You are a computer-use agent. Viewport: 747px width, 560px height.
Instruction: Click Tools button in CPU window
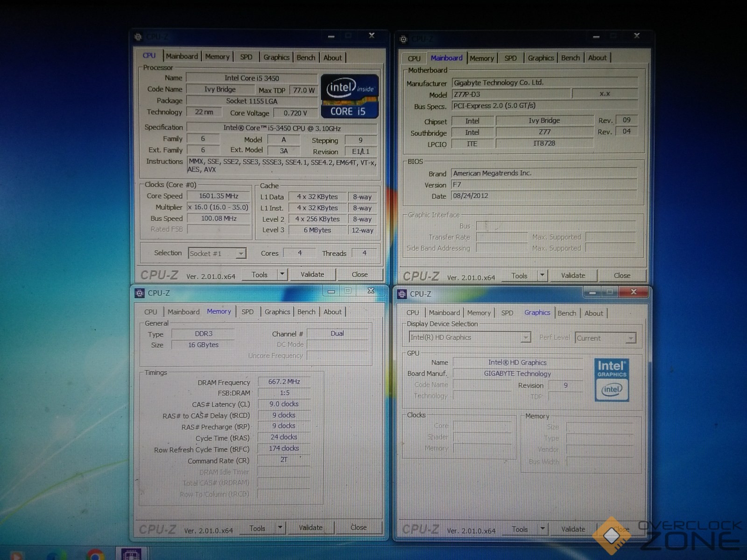point(260,274)
